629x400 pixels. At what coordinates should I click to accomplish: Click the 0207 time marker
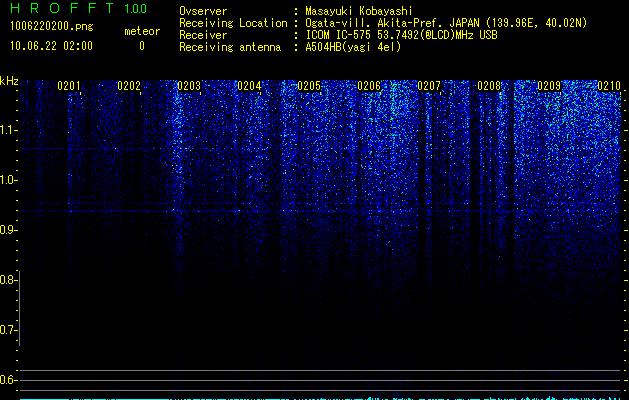(x=429, y=86)
